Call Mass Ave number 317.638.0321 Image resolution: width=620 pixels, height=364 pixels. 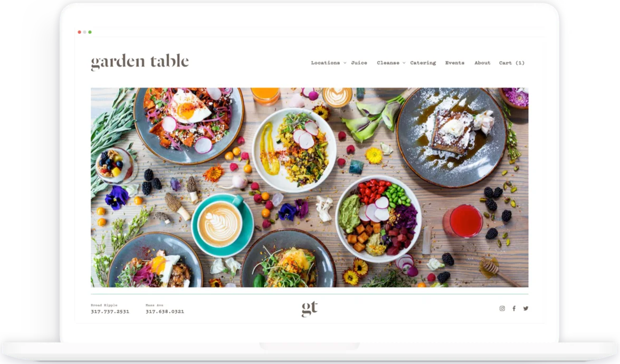(x=165, y=311)
